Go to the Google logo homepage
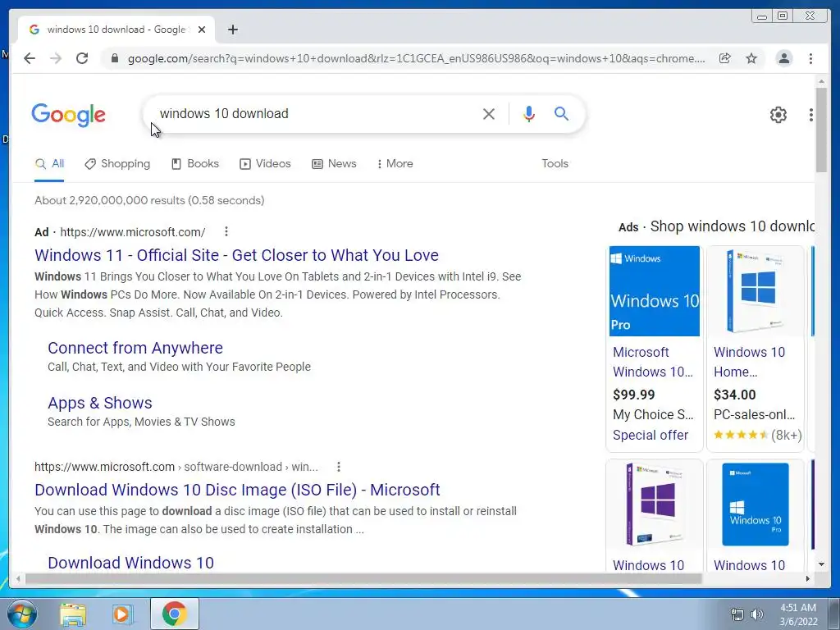840x630 pixels. 69,115
